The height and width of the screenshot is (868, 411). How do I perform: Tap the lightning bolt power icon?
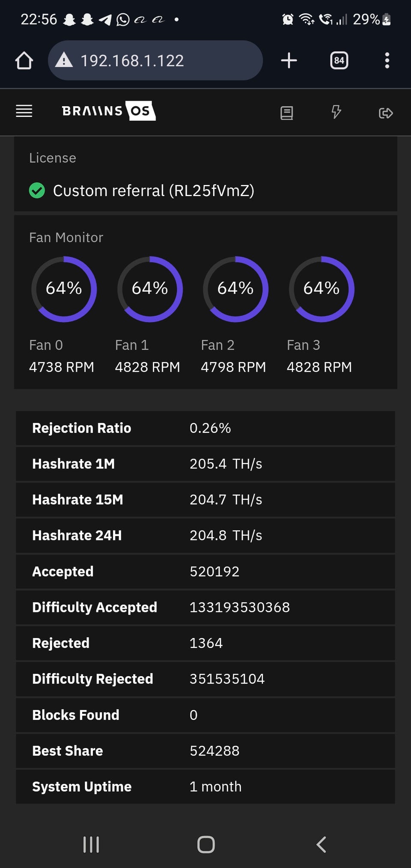336,112
